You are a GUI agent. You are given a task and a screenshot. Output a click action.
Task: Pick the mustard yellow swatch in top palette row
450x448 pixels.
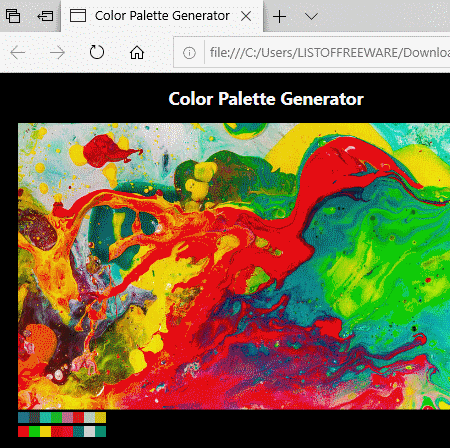pos(100,417)
